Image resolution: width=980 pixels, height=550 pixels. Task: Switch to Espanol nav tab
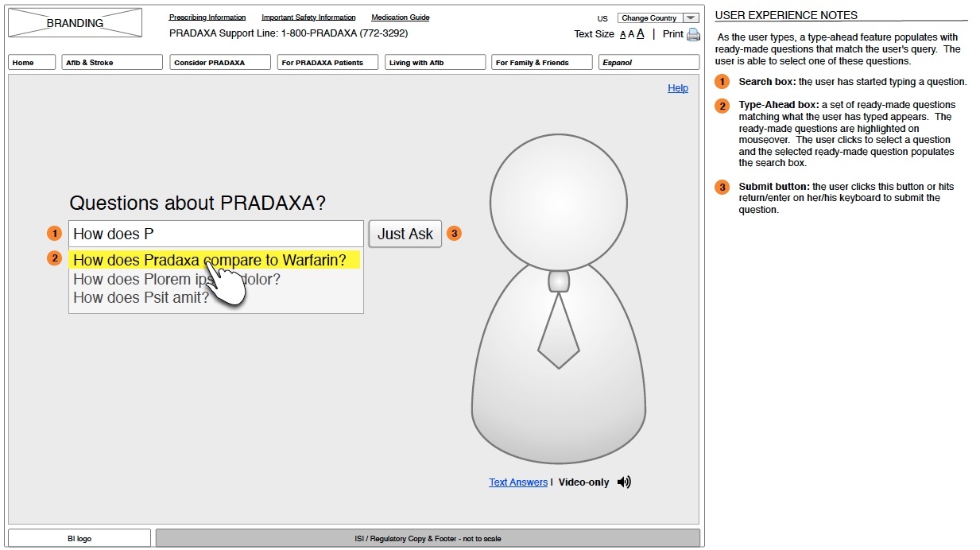(649, 62)
